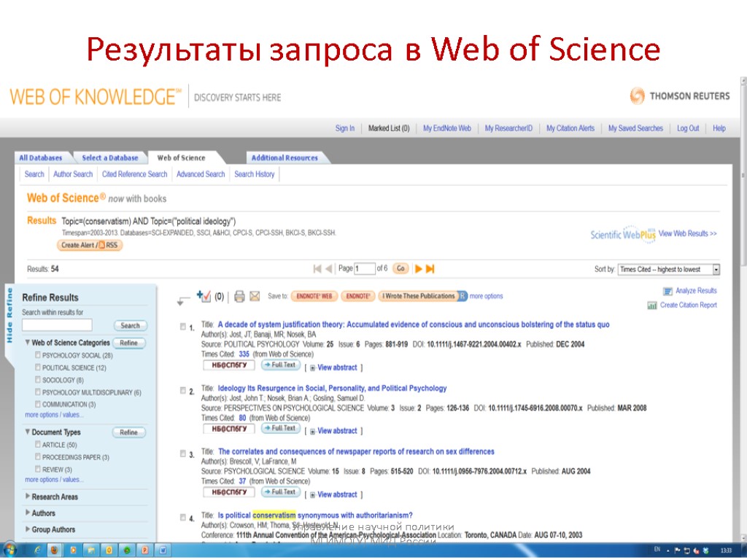Open the Additional Resources tab
747x560 pixels.
point(285,157)
